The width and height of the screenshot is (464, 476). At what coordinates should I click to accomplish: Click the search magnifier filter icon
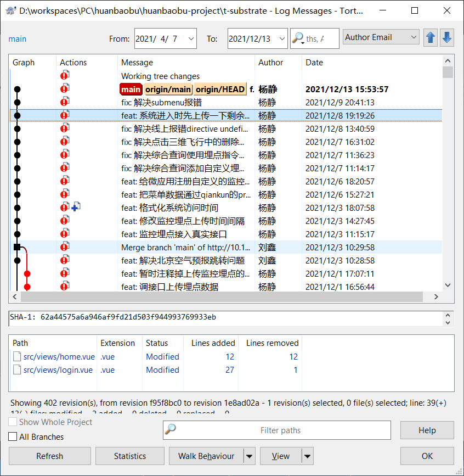tap(298, 38)
